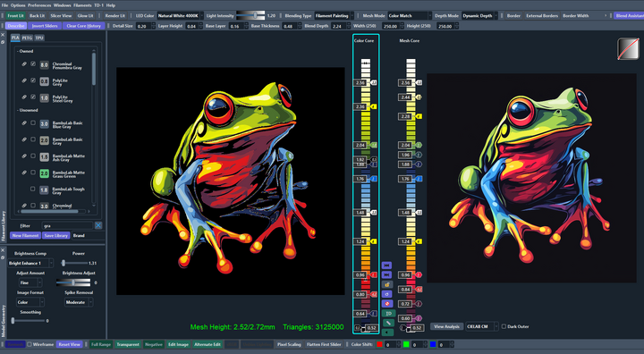Open the CIELAB CM dropdown

click(x=482, y=326)
